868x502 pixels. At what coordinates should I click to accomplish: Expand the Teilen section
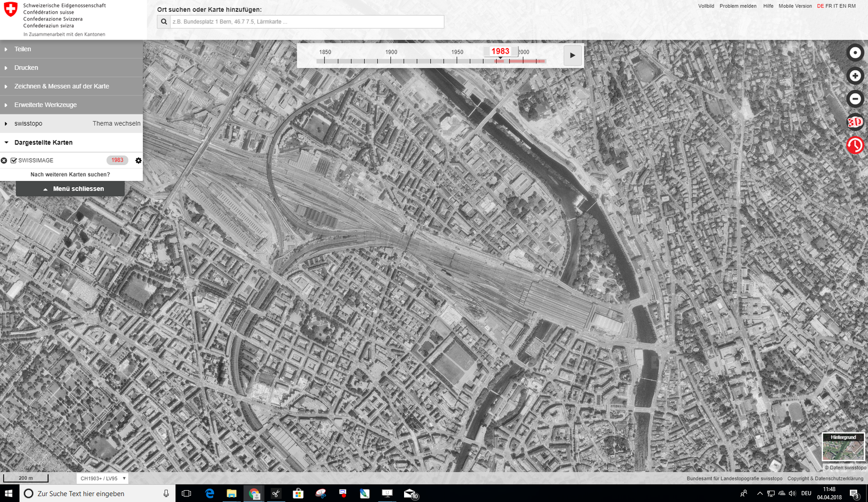tap(23, 49)
